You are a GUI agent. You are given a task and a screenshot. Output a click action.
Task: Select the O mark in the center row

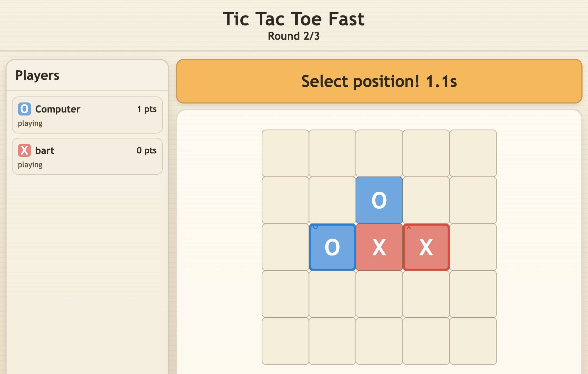coord(332,246)
